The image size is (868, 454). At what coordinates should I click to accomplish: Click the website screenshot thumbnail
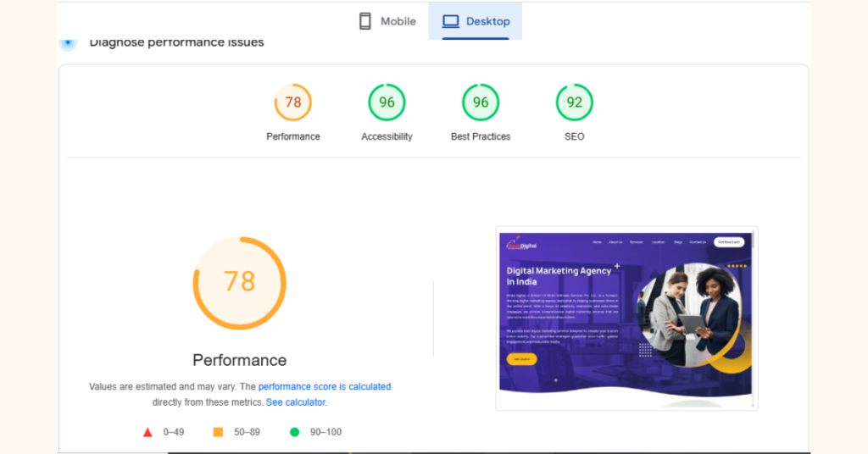coord(626,318)
